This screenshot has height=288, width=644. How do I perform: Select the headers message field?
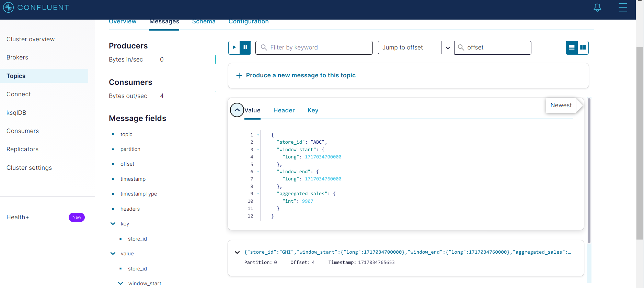point(130,209)
